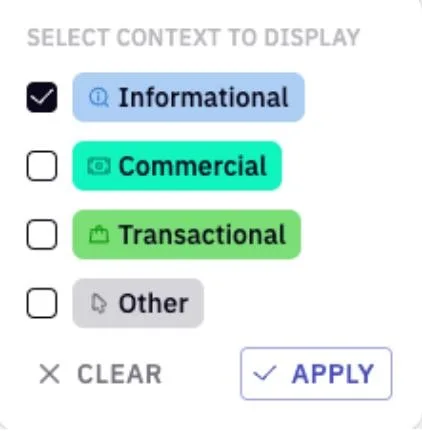Apply the selected context filters
Screen dimensions: 422x431
316,373
